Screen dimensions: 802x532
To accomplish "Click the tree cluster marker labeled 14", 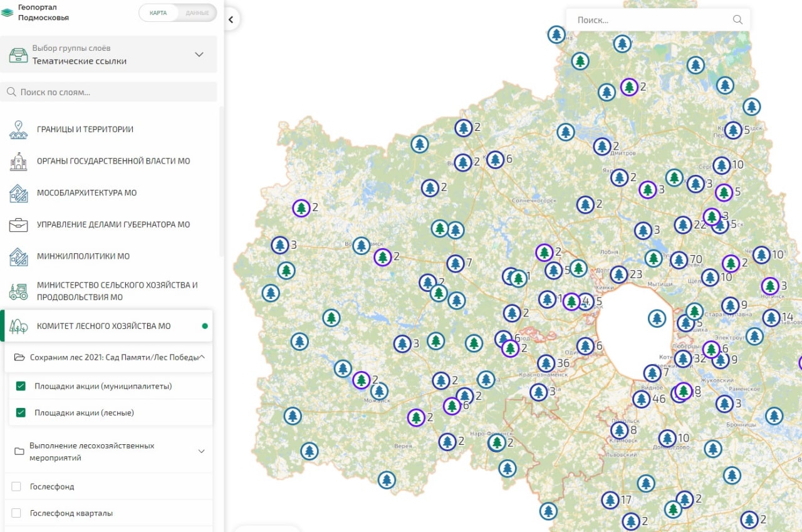I will pos(771,317).
